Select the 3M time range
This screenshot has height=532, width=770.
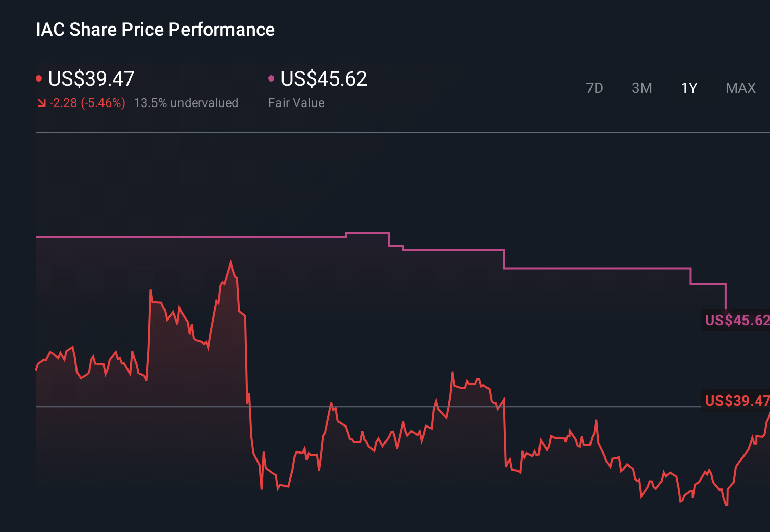[x=641, y=88]
